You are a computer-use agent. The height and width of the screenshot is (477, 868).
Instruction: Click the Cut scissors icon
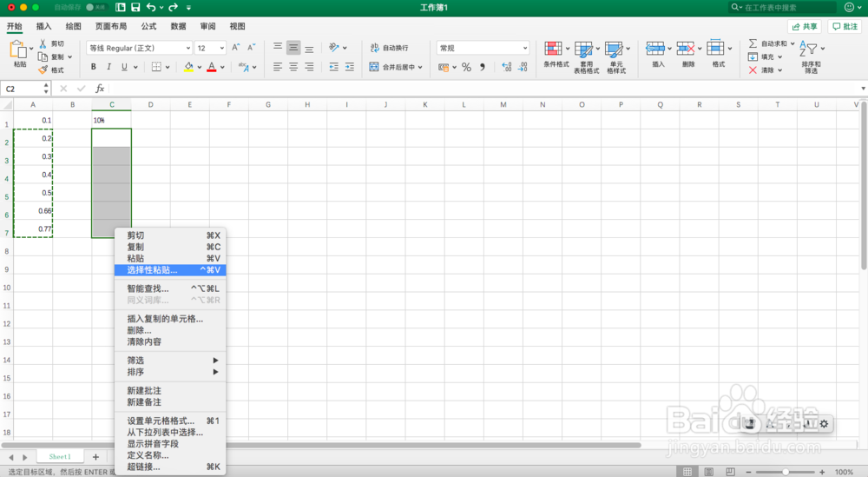(x=43, y=43)
